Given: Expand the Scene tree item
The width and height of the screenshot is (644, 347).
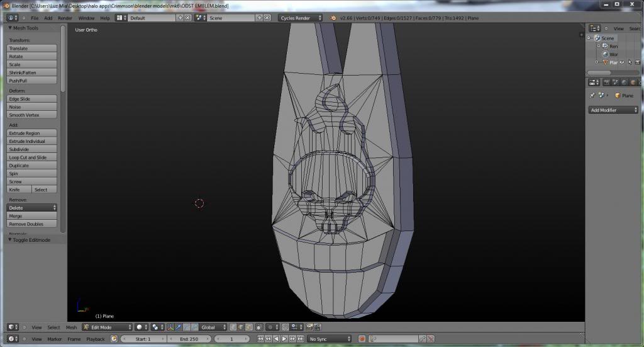Looking at the screenshot, I should (x=589, y=38).
